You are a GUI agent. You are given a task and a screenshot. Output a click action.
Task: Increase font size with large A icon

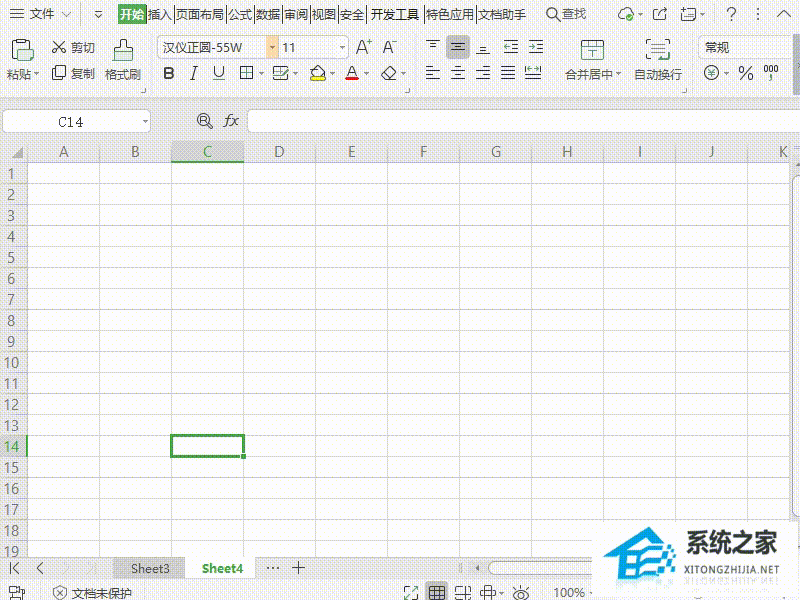click(363, 47)
